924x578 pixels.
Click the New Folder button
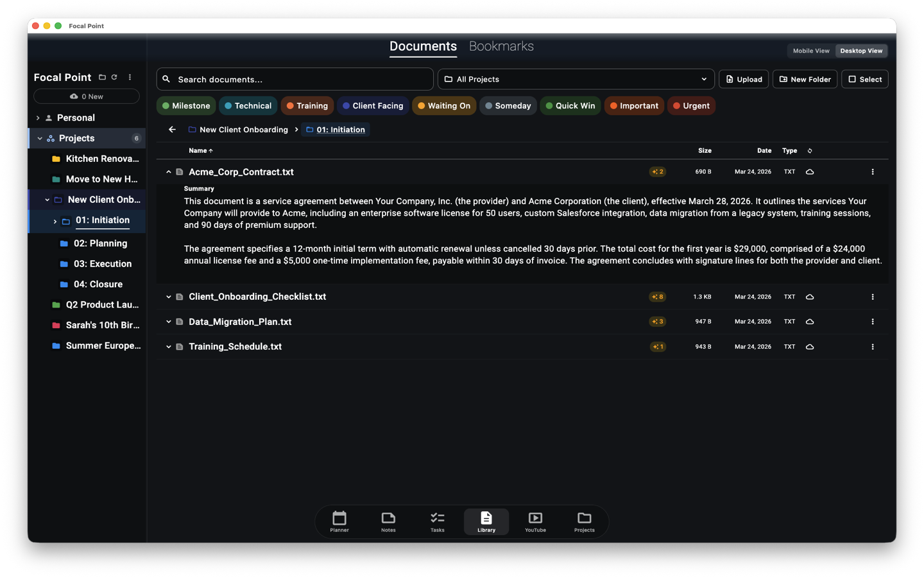(x=805, y=79)
